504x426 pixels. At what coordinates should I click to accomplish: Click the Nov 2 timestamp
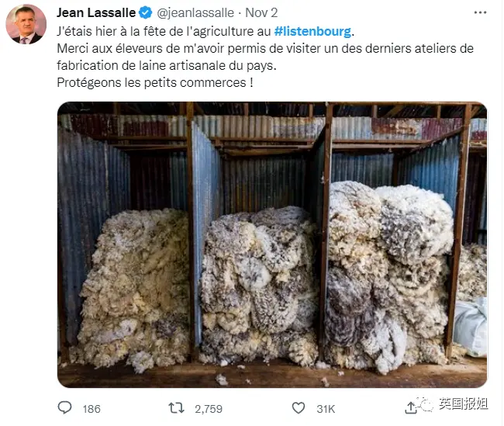point(261,13)
